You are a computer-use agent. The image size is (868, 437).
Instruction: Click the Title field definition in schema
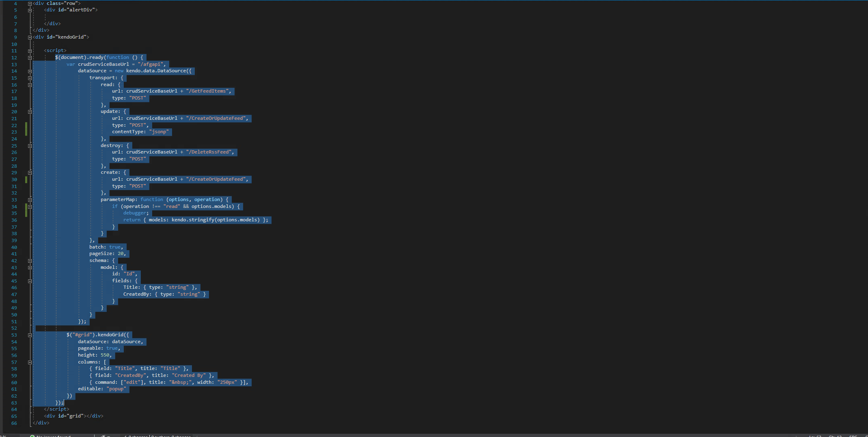(x=160, y=287)
